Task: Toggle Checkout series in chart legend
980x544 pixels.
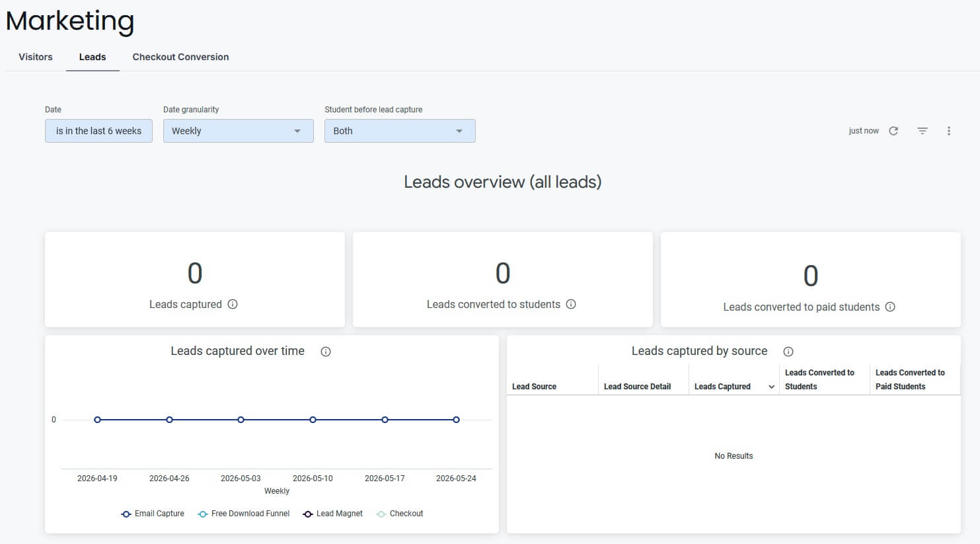Action: pos(400,514)
